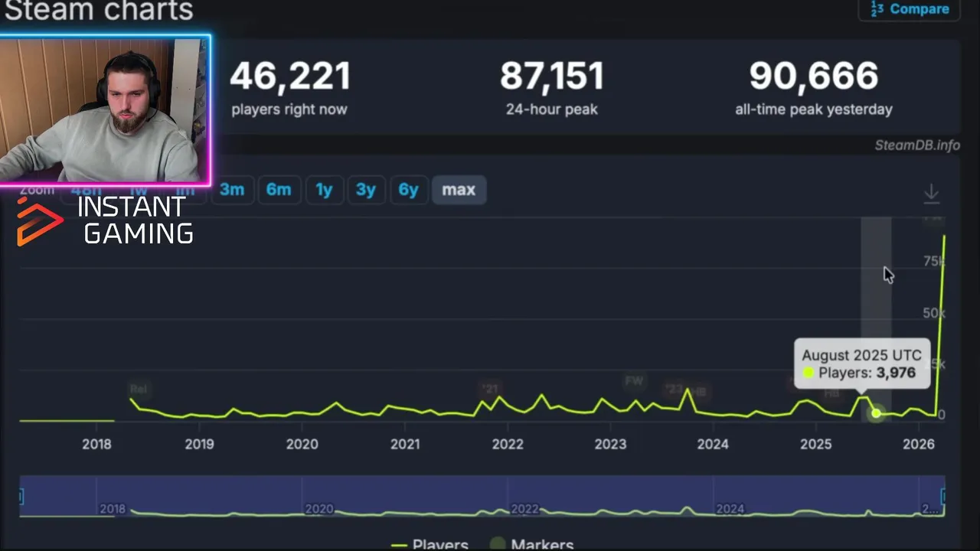Image resolution: width=980 pixels, height=551 pixels.
Task: Click the 2020 label inside the navigator
Action: coord(318,509)
